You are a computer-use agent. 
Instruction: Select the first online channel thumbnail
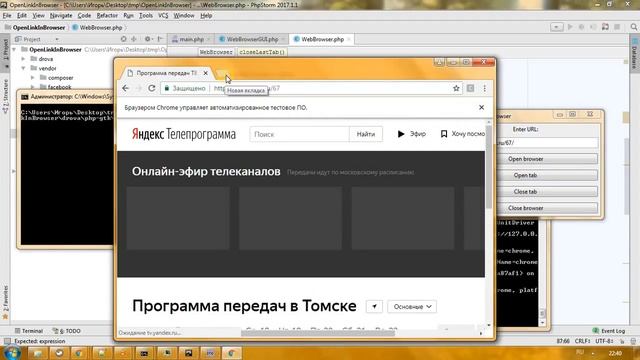tap(178, 218)
